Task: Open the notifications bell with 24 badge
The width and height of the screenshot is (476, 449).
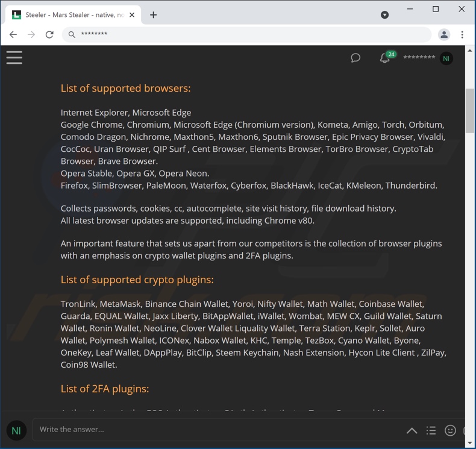Action: [x=387, y=57]
